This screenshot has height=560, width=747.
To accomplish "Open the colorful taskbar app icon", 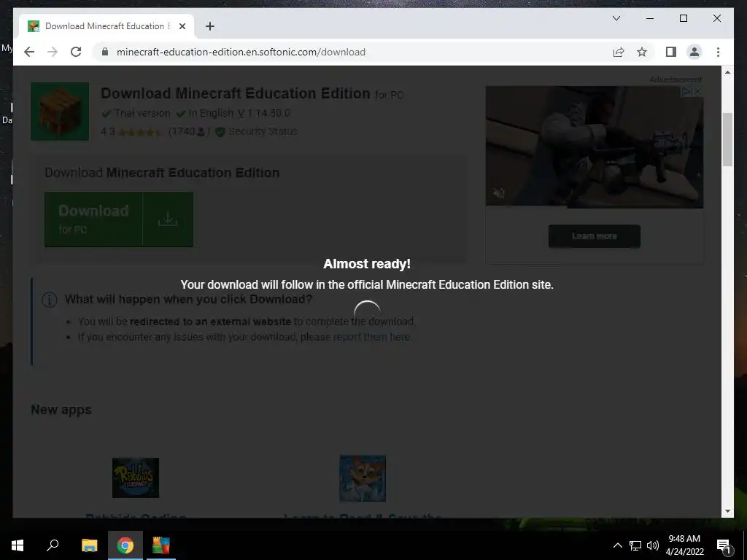I will click(161, 545).
